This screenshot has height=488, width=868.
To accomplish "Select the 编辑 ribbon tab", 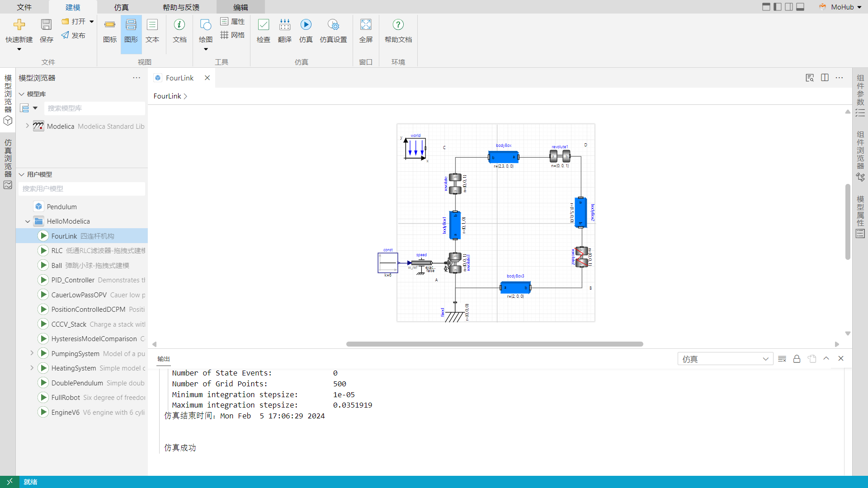I will click(241, 7).
